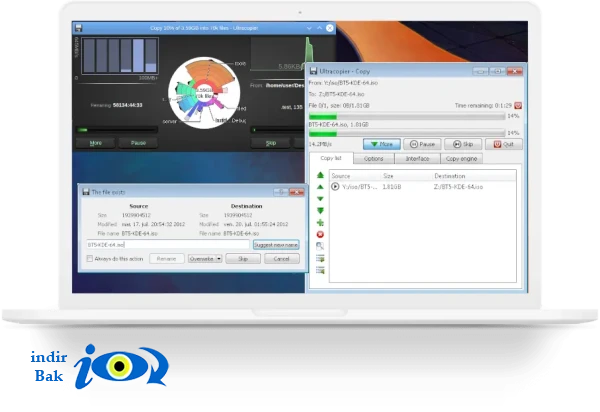This screenshot has width=600, height=412.
Task: Click the magnifier search icon in copy list
Action: (x=320, y=246)
